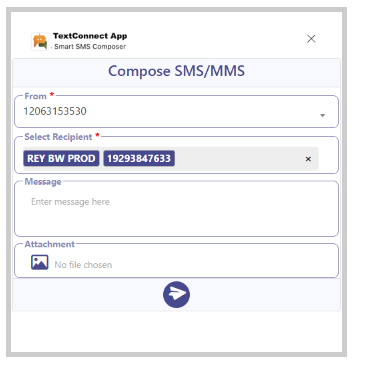Click the From field label

[35, 96]
